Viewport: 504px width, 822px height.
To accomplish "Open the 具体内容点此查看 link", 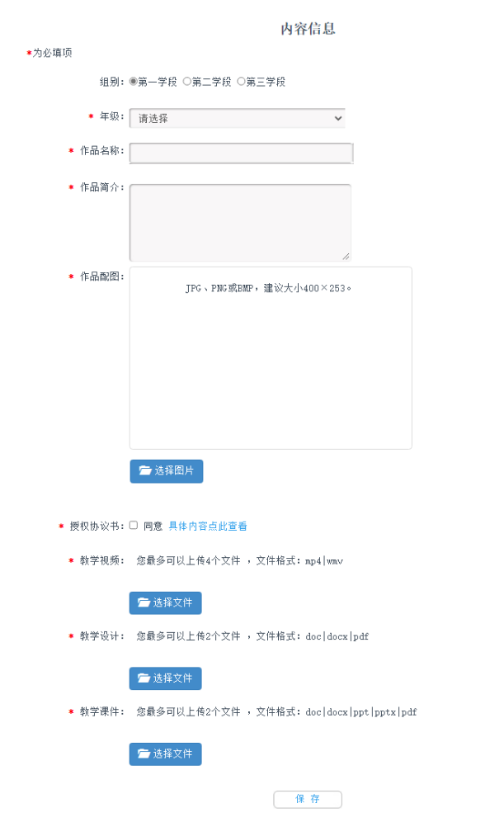I will click(x=208, y=526).
